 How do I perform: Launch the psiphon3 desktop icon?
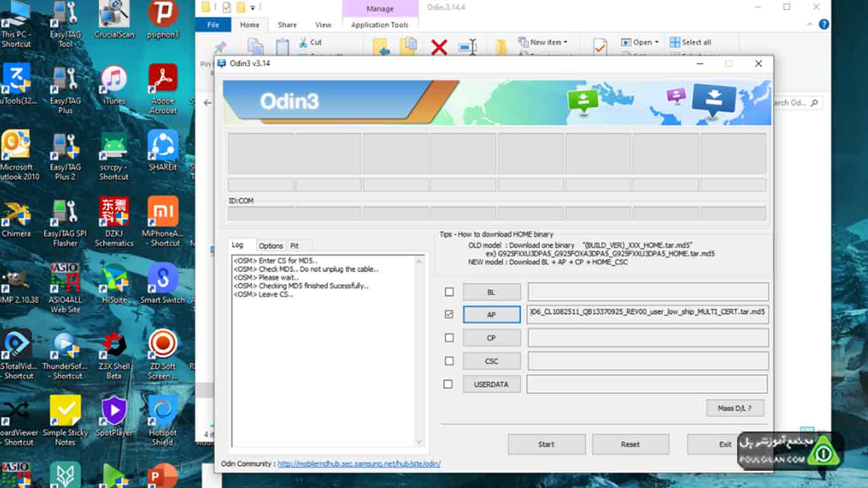point(163,20)
